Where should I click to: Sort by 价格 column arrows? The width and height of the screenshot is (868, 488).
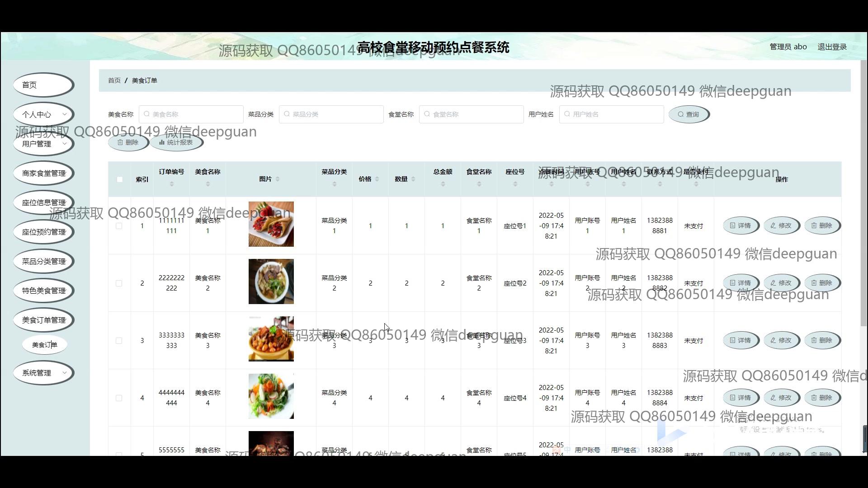point(377,179)
